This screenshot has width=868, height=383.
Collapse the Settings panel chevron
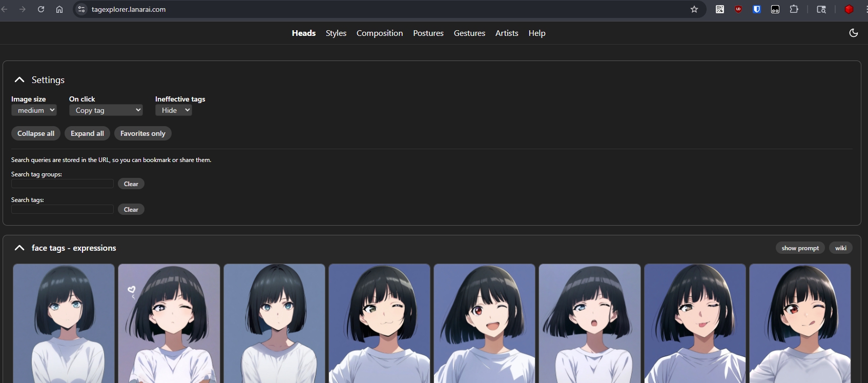[19, 79]
